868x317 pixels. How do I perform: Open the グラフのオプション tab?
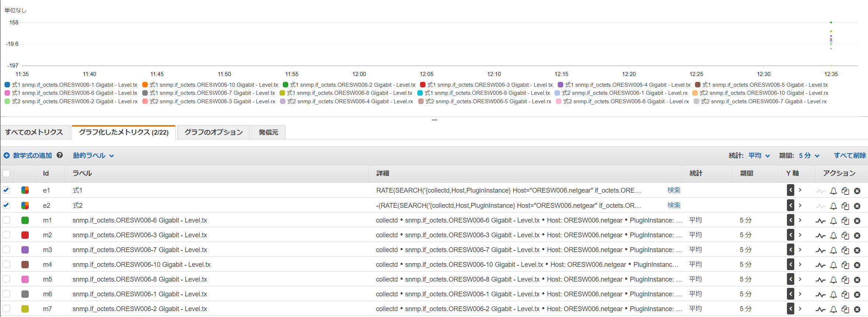(214, 132)
